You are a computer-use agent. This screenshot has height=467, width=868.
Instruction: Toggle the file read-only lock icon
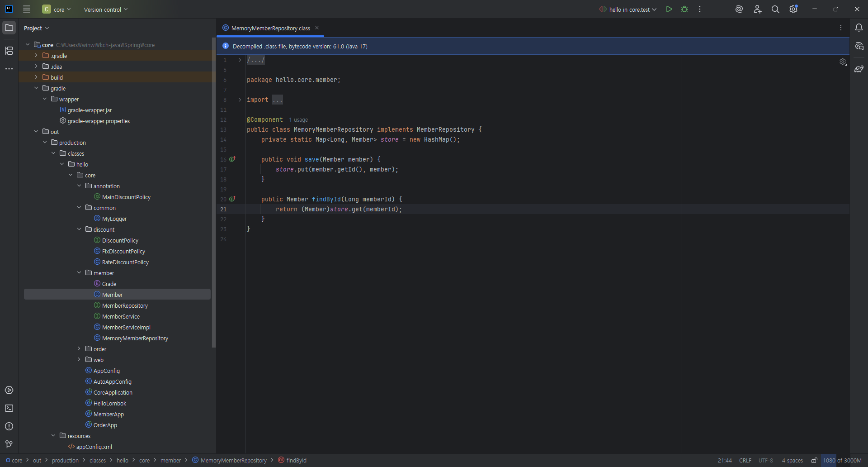[x=814, y=460]
